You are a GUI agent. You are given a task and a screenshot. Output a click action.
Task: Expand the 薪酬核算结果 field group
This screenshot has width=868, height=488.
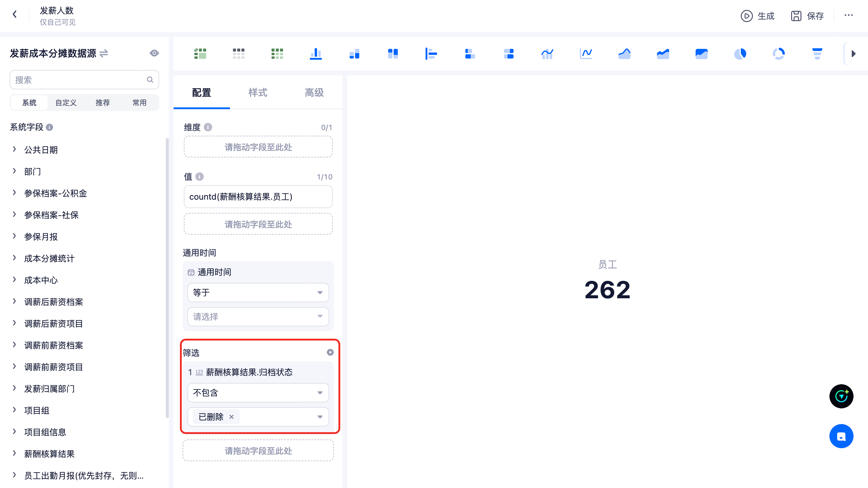tap(14, 454)
